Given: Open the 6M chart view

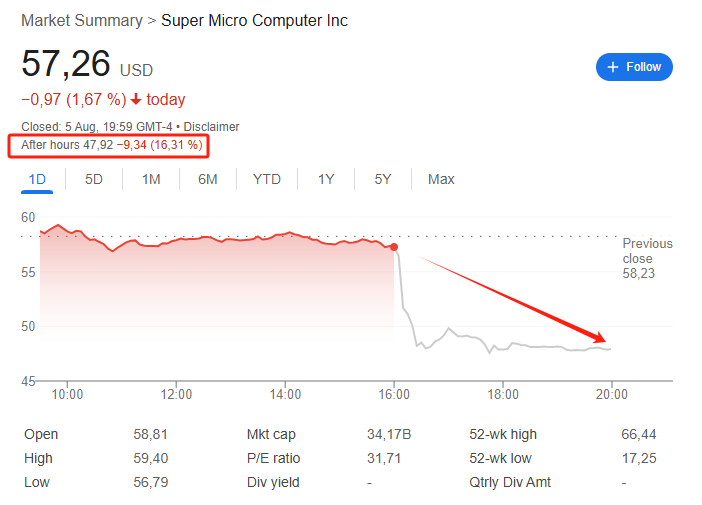Looking at the screenshot, I should pos(208,179).
